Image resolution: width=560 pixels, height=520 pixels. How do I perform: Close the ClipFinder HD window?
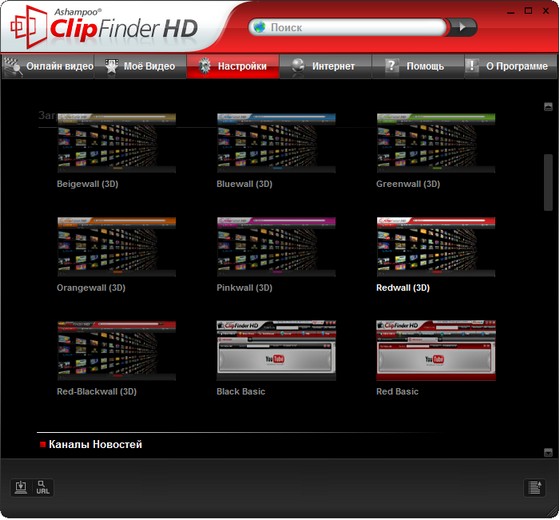546,11
